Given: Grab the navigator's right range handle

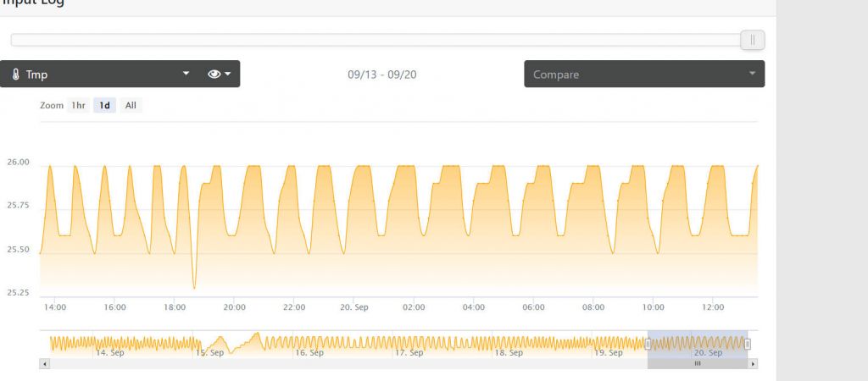Looking at the screenshot, I should 748,344.
